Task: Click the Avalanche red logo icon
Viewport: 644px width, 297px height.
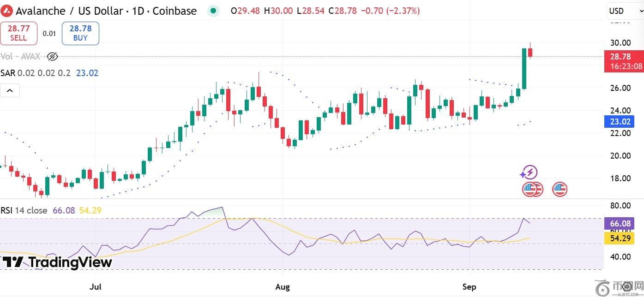Action: pyautogui.click(x=8, y=11)
